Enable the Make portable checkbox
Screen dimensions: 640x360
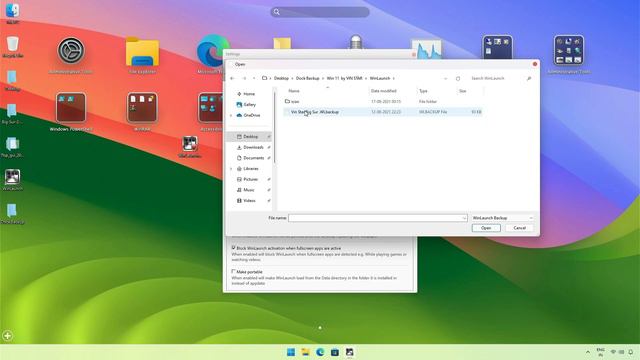coord(233,271)
